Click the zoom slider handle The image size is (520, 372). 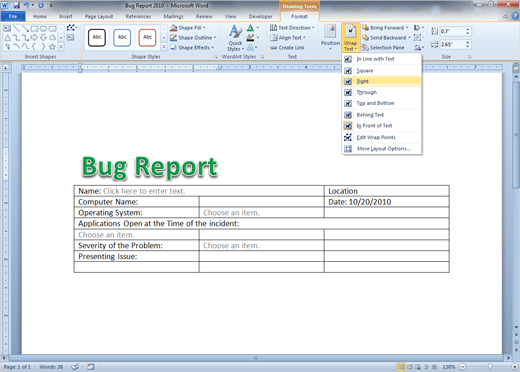pyautogui.click(x=490, y=367)
